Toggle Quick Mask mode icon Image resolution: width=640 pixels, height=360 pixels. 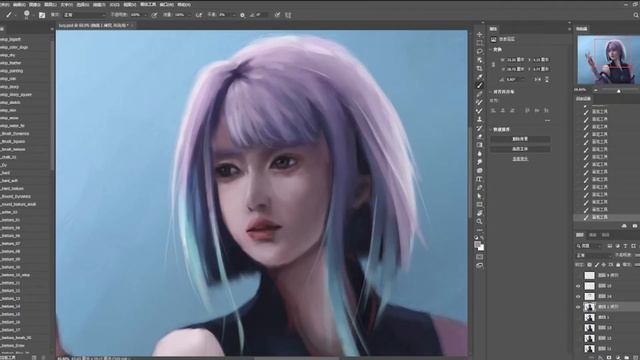(480, 257)
